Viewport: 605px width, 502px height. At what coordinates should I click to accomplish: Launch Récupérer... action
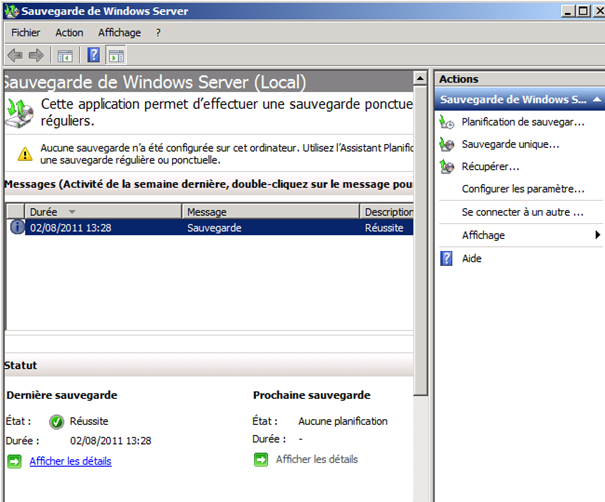(x=490, y=167)
